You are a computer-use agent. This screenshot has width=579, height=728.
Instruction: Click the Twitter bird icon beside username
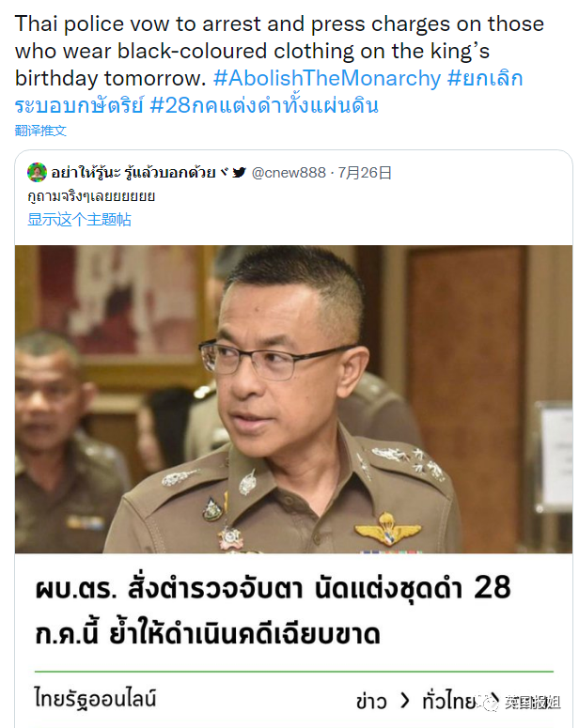coord(240,173)
